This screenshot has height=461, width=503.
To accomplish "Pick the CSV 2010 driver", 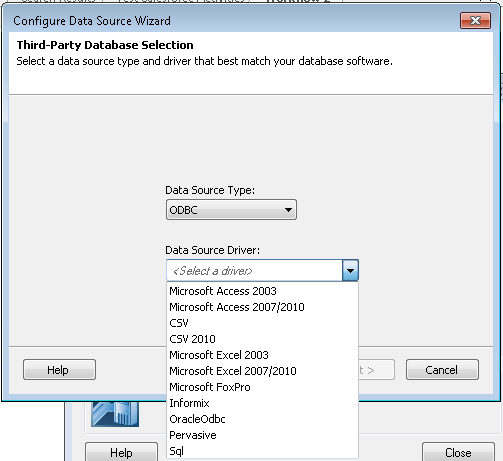I will [x=262, y=339].
